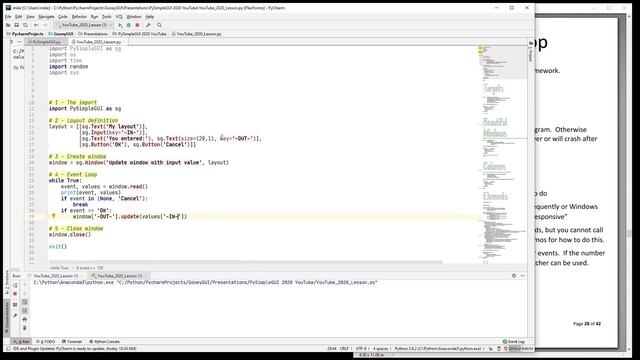Viewport: 640px width, 360px height.
Task: Click the Search Everywhere magnifier icon
Action: coord(159,25)
